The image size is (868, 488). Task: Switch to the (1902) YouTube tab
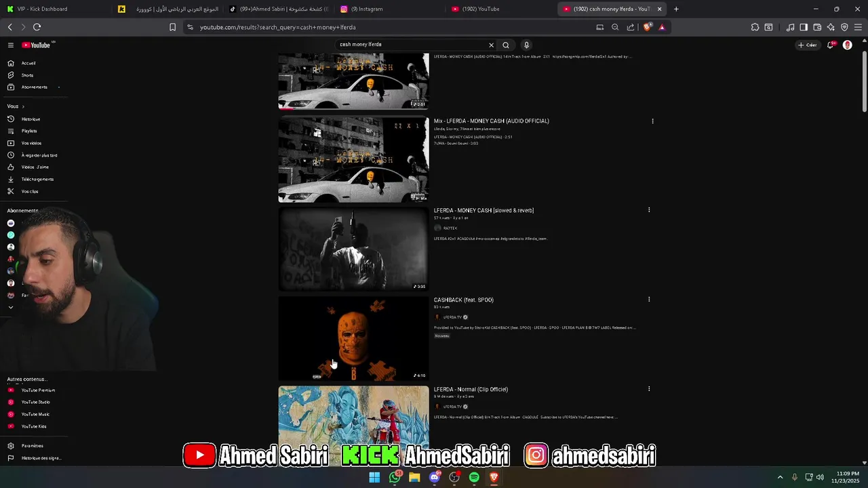click(500, 9)
